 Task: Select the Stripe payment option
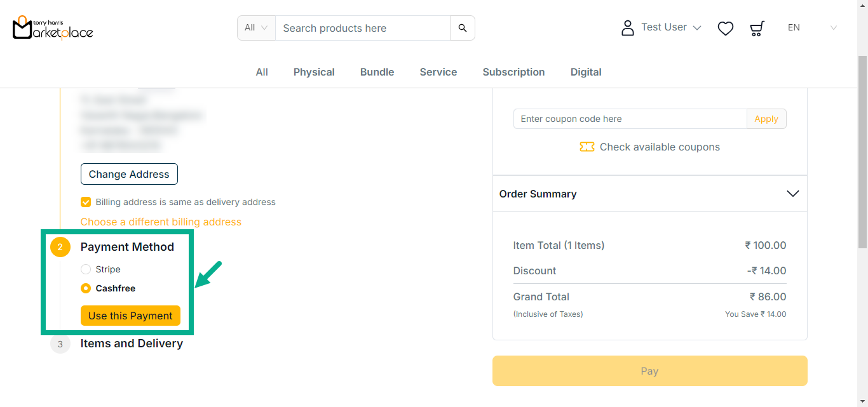pos(86,269)
